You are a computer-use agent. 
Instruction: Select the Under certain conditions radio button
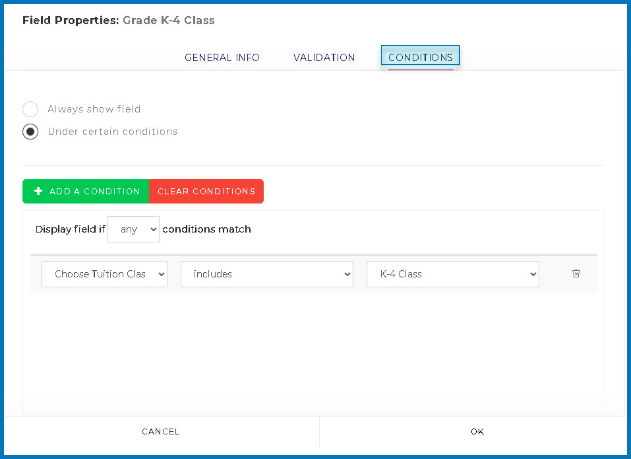tap(31, 132)
